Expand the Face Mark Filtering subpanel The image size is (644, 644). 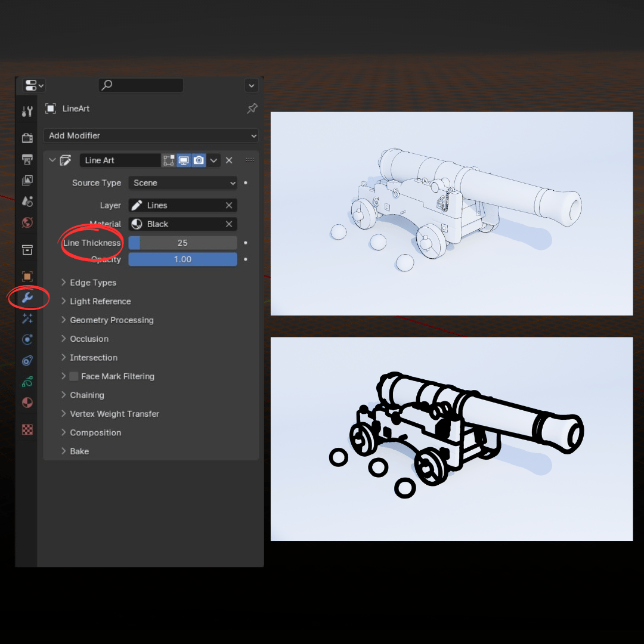(63, 376)
